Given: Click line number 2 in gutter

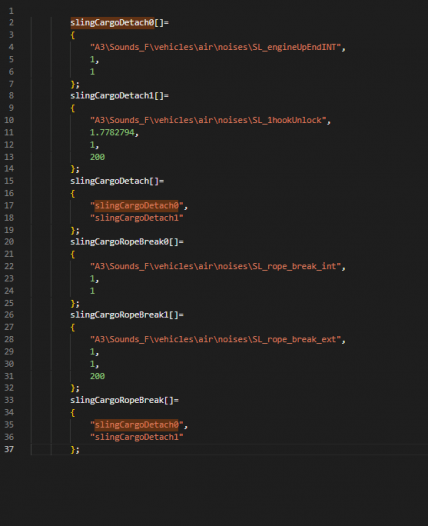Looking at the screenshot, I should click(x=11, y=22).
